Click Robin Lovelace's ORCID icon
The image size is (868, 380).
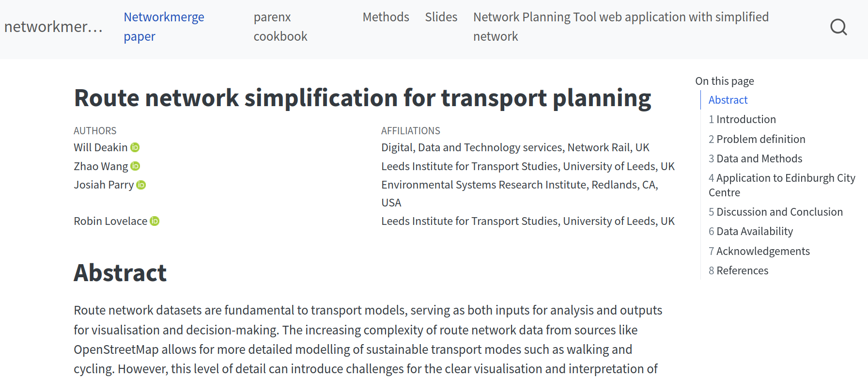(x=155, y=221)
